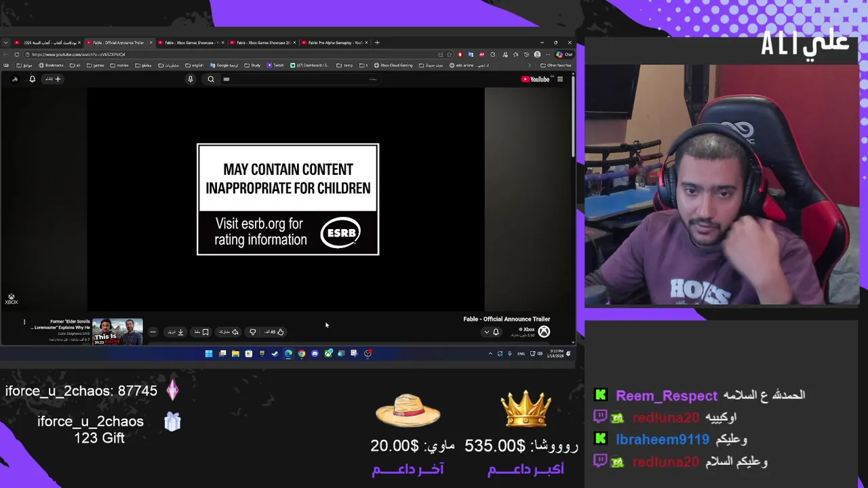
Task: Click the Ibraheem9119 chat username
Action: pos(663,440)
